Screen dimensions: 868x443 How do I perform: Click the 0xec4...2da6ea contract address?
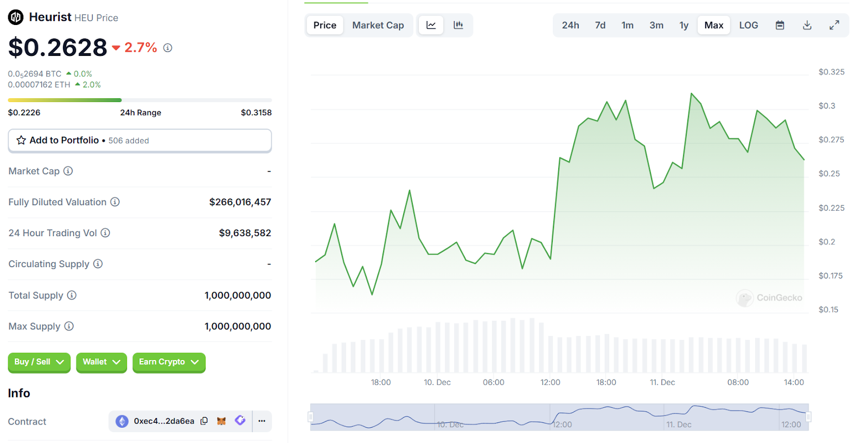click(164, 421)
